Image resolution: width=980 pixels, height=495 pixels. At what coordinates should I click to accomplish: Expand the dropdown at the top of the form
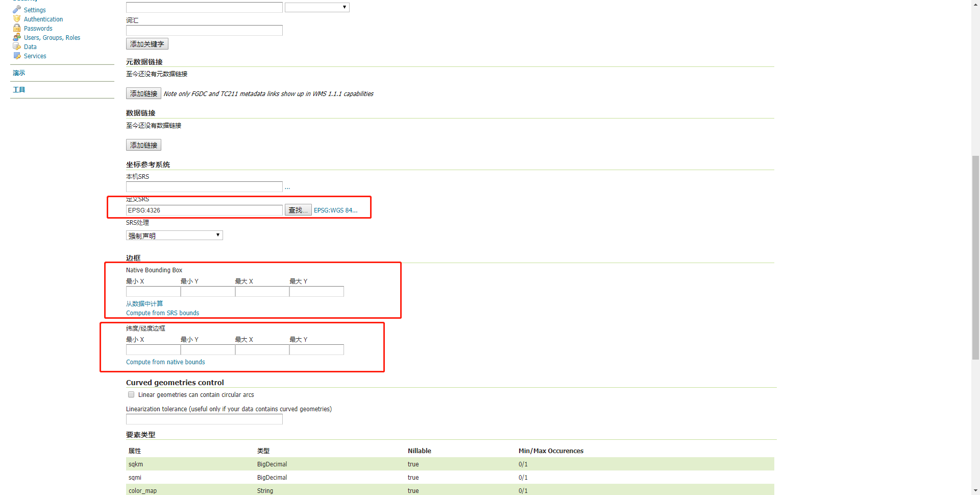[x=316, y=7]
